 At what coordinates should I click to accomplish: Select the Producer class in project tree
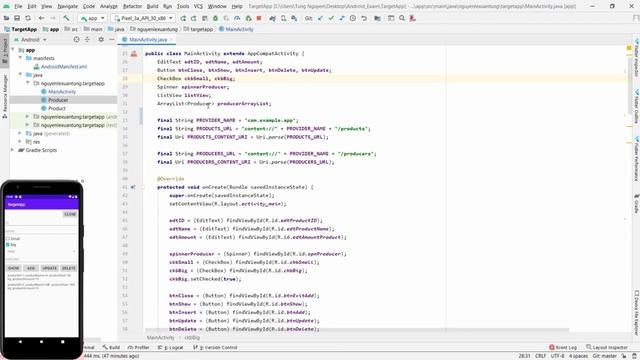(58, 100)
